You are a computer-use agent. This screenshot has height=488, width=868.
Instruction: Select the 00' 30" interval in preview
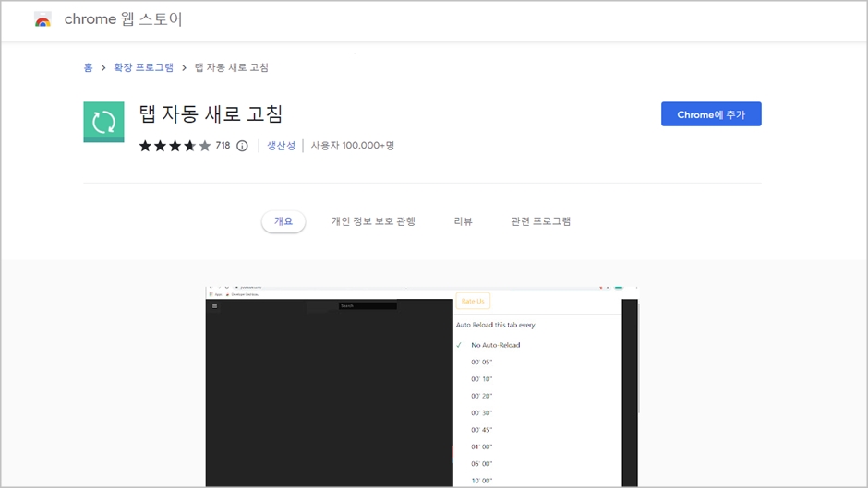pos(482,412)
